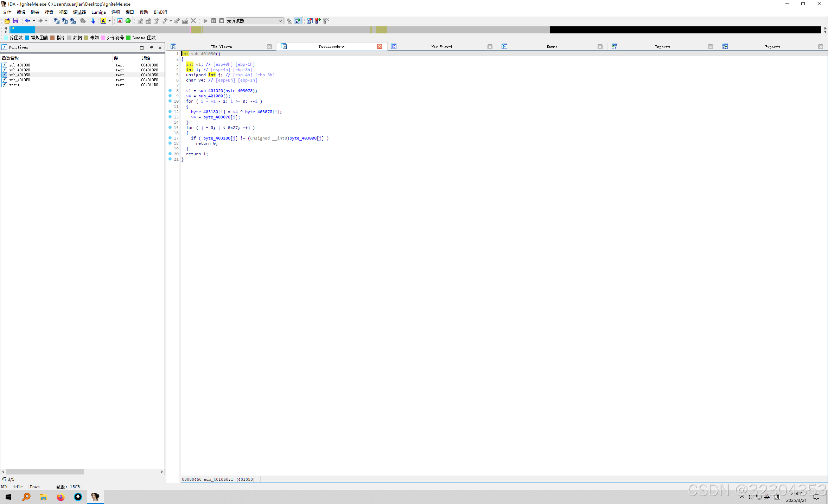The width and height of the screenshot is (828, 504).
Task: Toggle breakpoint dot on line 8
Action: [170, 90]
